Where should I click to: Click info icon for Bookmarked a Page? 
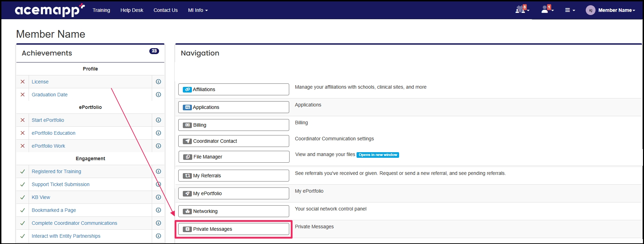tap(158, 210)
